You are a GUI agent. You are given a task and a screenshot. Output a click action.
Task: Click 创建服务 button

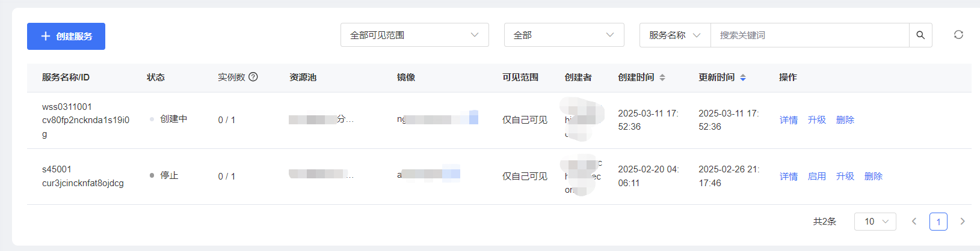66,36
